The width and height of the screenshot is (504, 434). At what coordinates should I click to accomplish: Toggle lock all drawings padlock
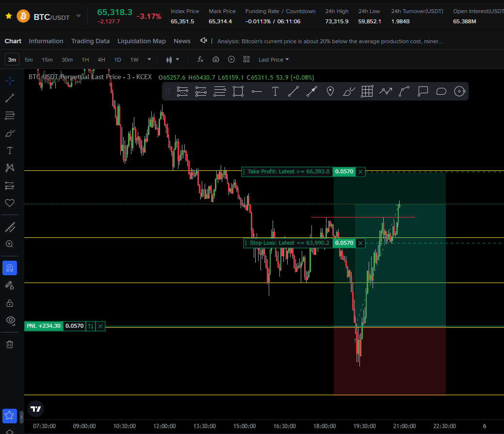[x=10, y=303]
